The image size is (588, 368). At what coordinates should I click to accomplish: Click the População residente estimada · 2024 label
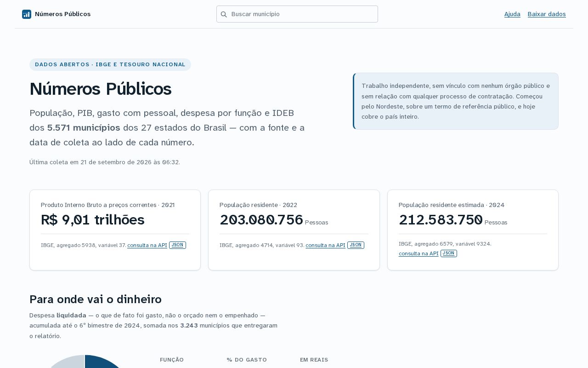point(452,205)
